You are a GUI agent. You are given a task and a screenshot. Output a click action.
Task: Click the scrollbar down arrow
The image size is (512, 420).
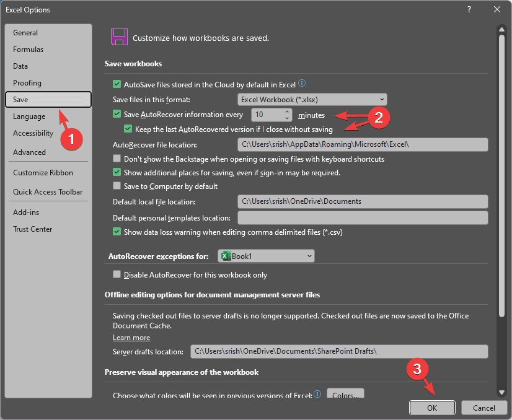coord(503,393)
